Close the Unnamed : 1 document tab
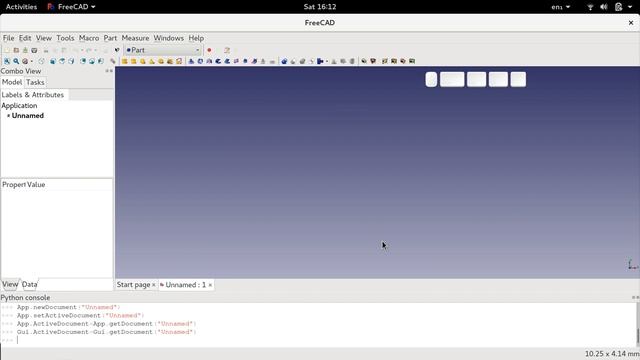 coord(210,285)
